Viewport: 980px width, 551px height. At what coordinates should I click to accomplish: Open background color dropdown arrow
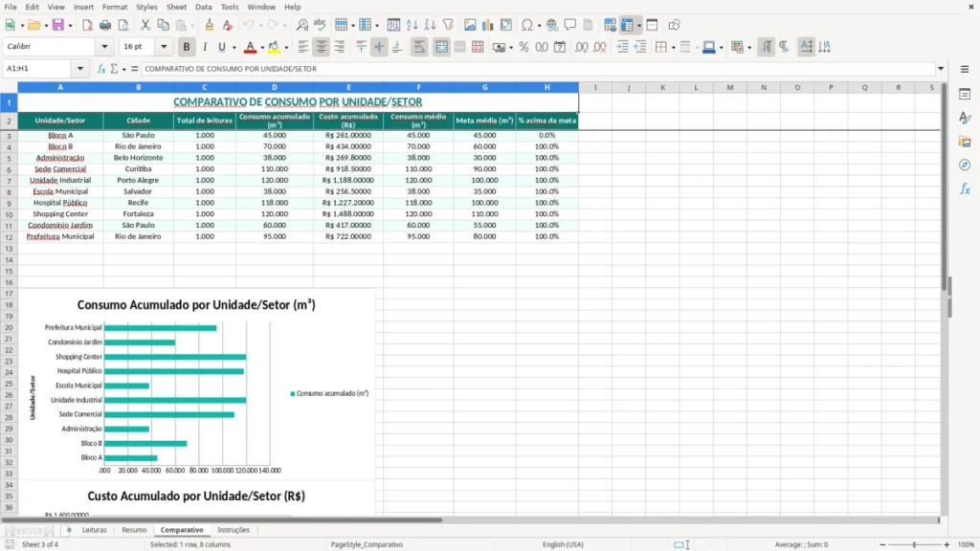[286, 48]
